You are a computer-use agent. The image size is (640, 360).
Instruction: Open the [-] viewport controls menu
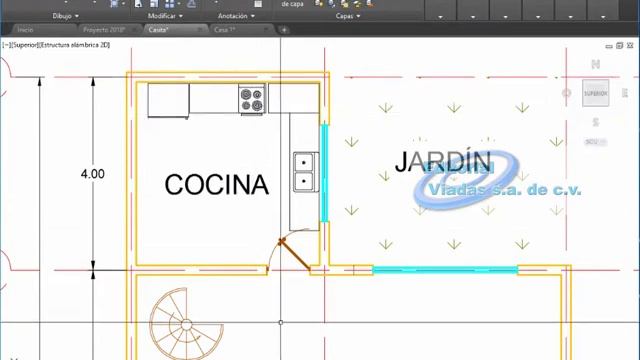coord(6,45)
